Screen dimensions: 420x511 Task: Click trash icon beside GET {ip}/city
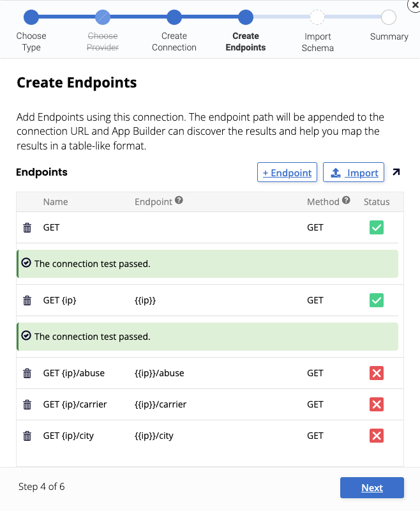(x=26, y=436)
